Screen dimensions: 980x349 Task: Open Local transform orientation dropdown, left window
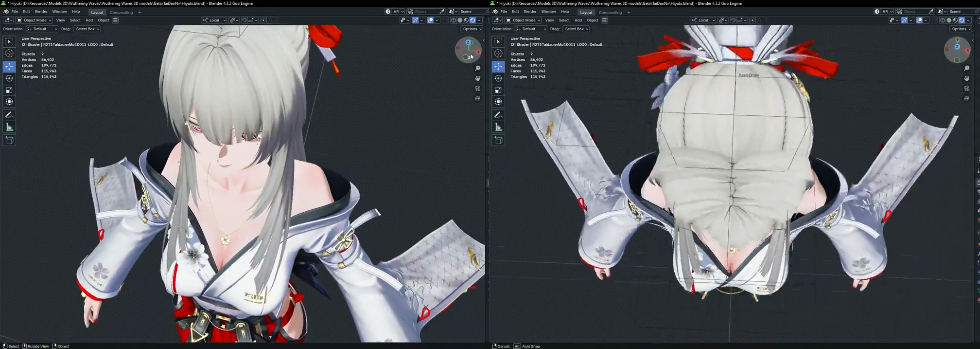coord(214,20)
